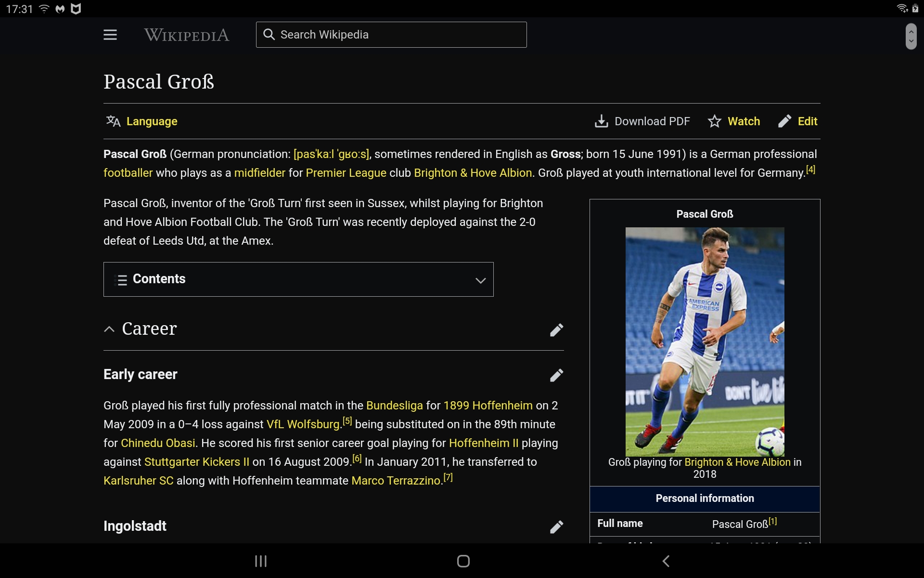
Task: Click the Watch star icon
Action: click(x=715, y=121)
